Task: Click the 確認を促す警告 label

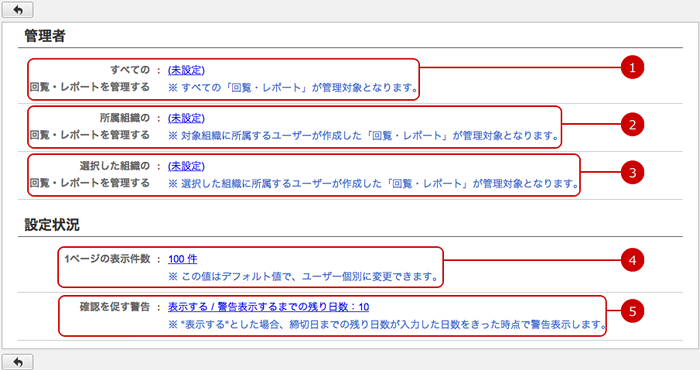Action: point(115,307)
